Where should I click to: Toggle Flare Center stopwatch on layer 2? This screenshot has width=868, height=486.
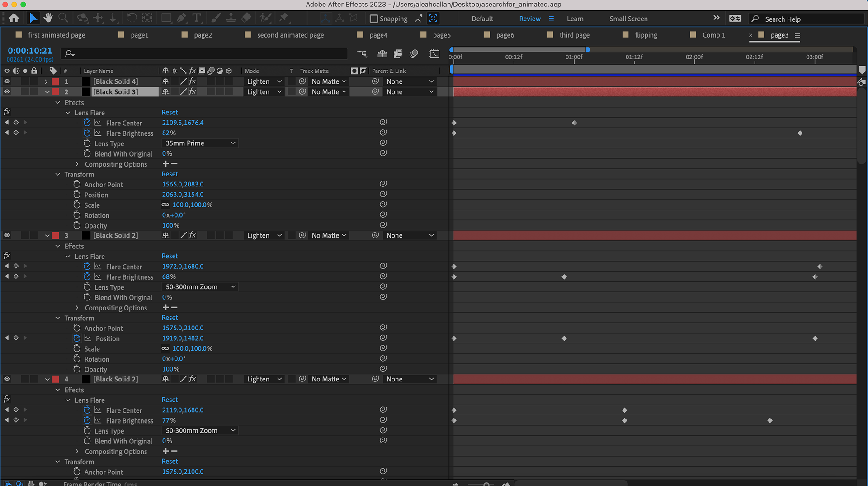[x=87, y=123]
